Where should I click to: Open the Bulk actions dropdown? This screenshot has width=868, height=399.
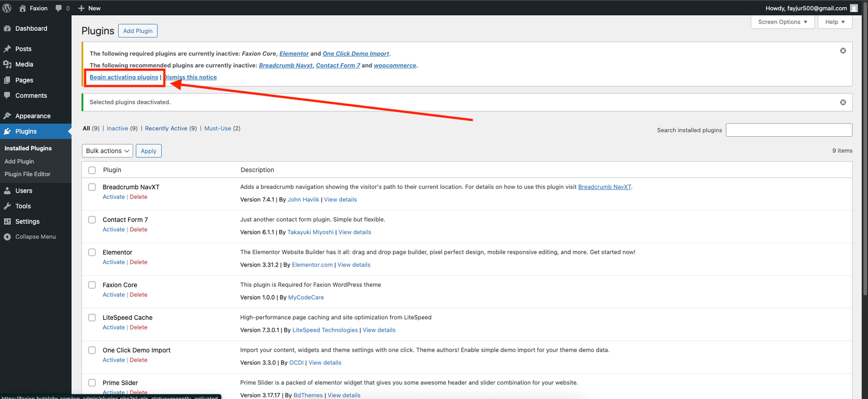pos(107,151)
